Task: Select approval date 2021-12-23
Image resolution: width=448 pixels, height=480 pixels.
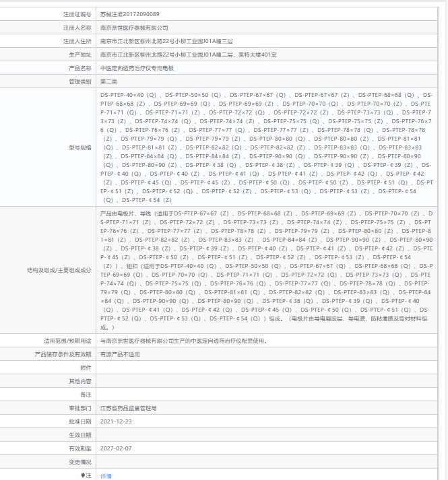Action: pos(116,421)
